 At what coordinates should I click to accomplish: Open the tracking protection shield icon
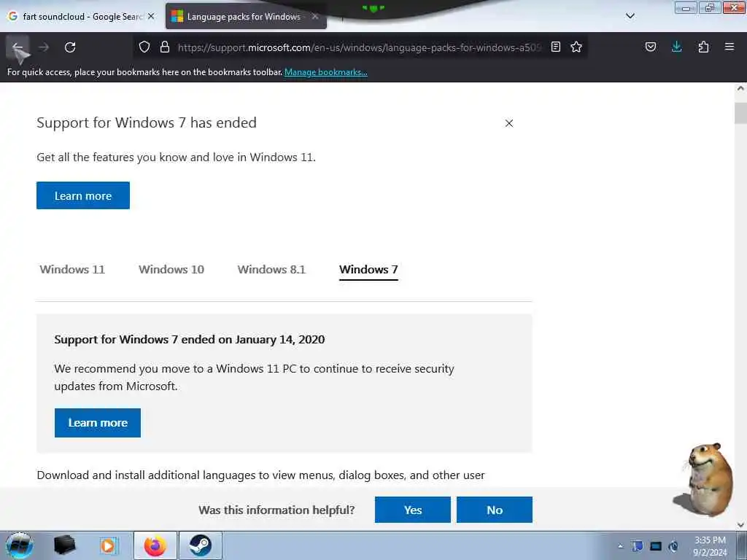pos(144,47)
